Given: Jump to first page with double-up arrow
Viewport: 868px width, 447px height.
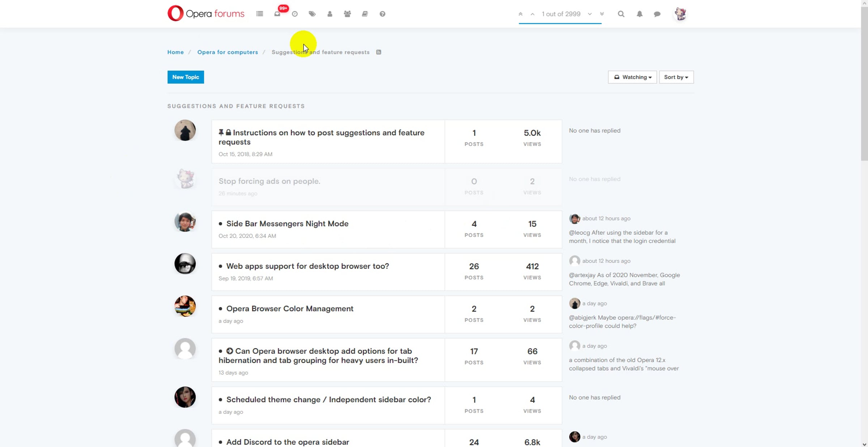Looking at the screenshot, I should pos(520,14).
